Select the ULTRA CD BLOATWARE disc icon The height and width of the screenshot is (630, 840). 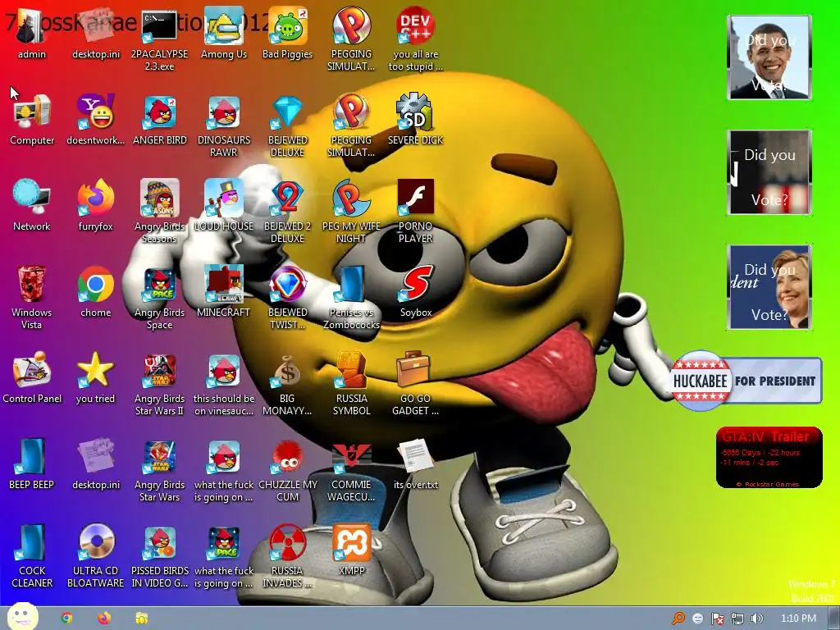point(95,542)
